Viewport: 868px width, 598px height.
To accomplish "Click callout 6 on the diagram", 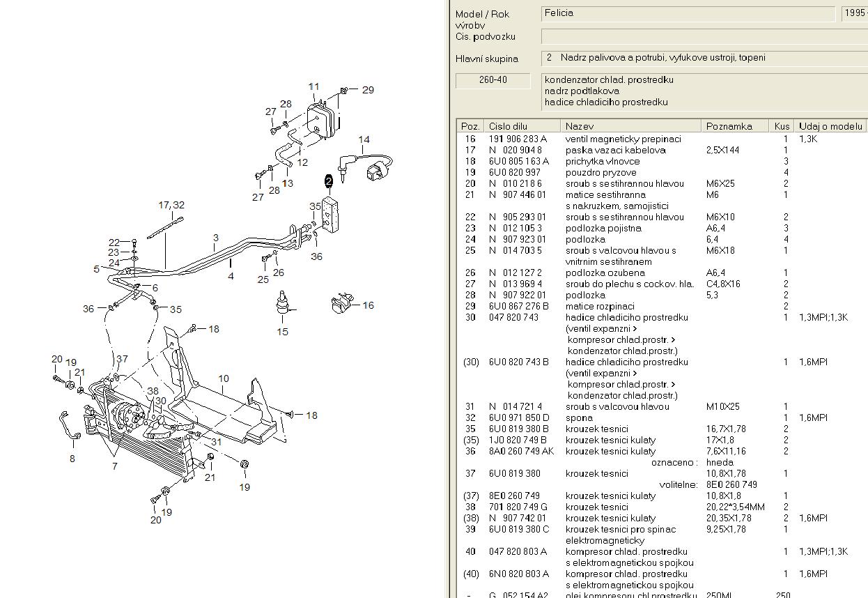I will point(155,288).
